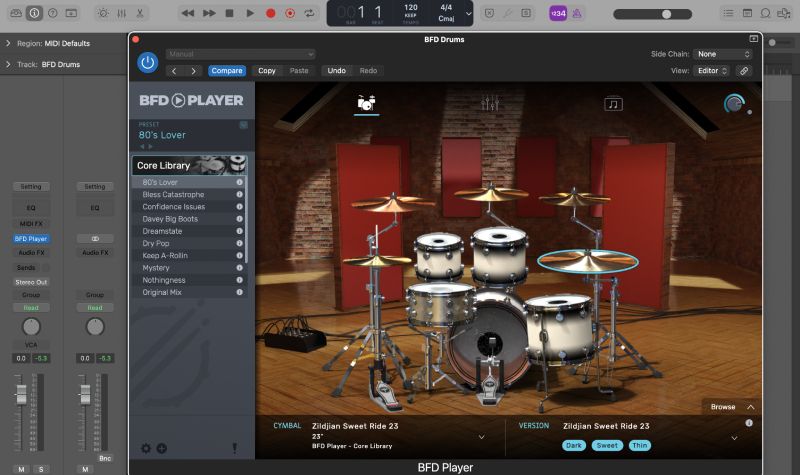Open the Editors scissors icon

click(x=139, y=13)
